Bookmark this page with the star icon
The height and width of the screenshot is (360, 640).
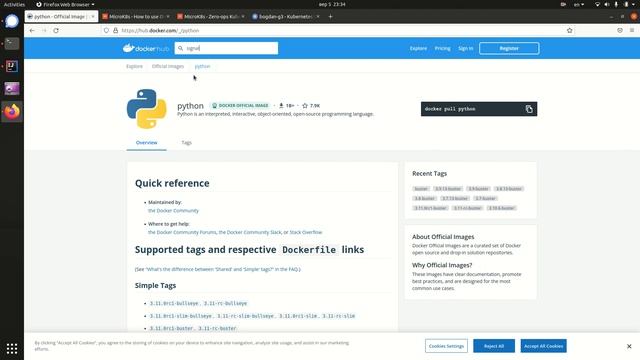point(569,31)
